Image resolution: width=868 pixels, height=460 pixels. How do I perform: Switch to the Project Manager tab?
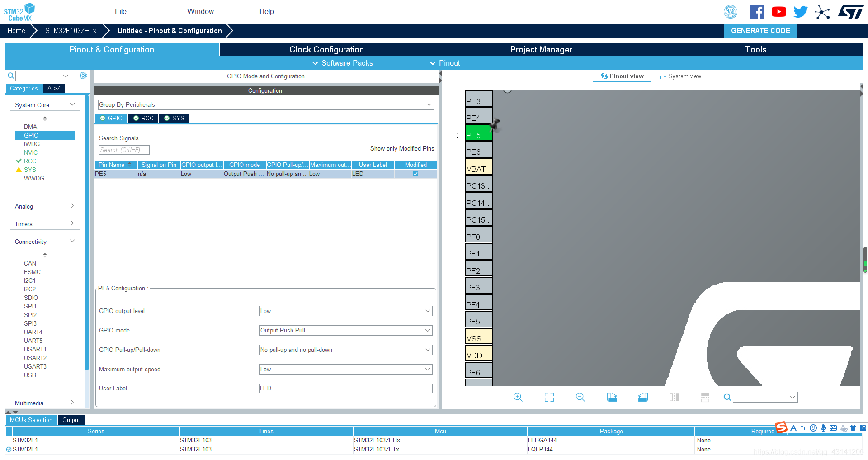tap(541, 49)
